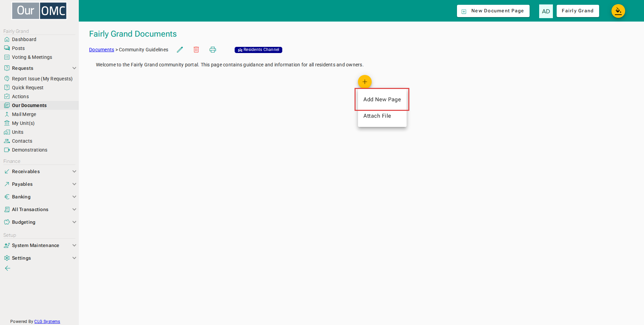Open My Unit(s) in sidebar
This screenshot has height=325, width=644.
[23, 123]
